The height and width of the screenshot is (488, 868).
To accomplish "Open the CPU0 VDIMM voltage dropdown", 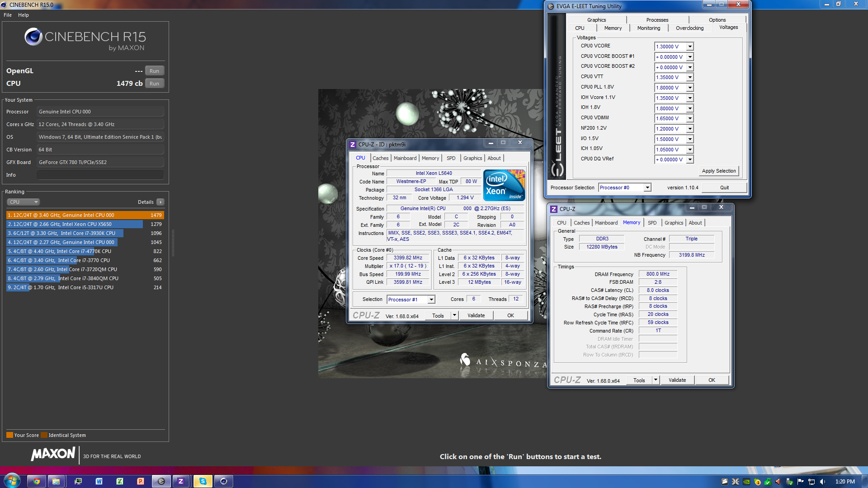I will coord(690,118).
